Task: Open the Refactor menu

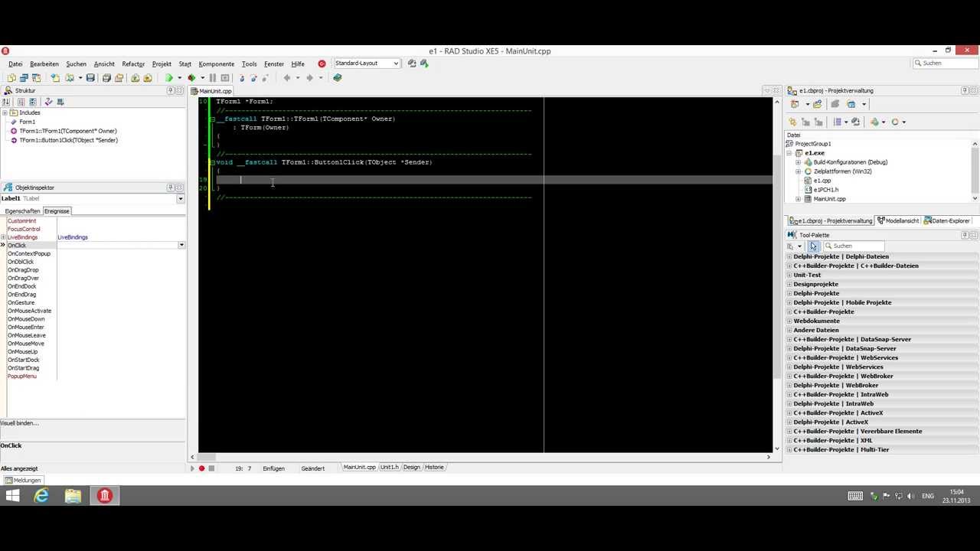Action: click(133, 64)
